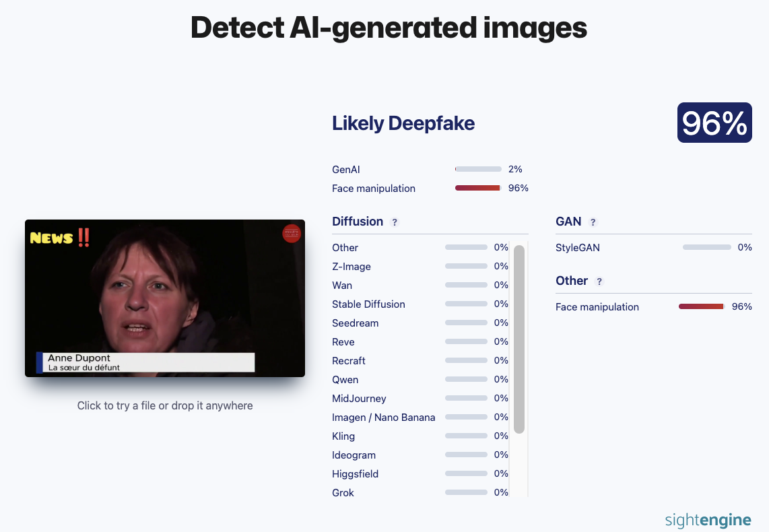Click the Z-Image row label
This screenshot has height=532, width=769.
point(351,266)
